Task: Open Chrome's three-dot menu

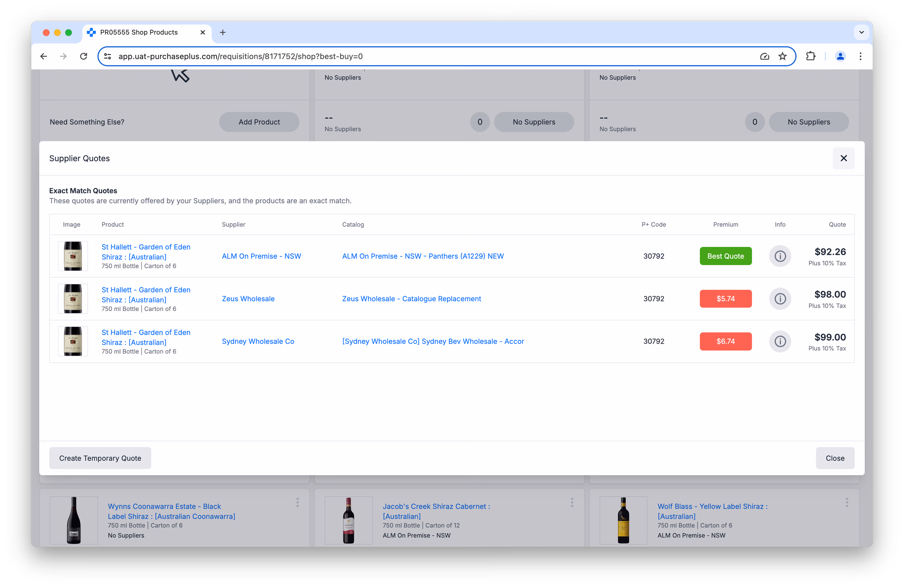Action: [860, 56]
